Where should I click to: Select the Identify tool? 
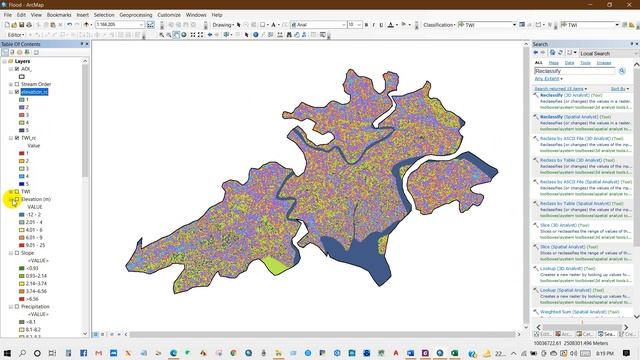coord(256,35)
